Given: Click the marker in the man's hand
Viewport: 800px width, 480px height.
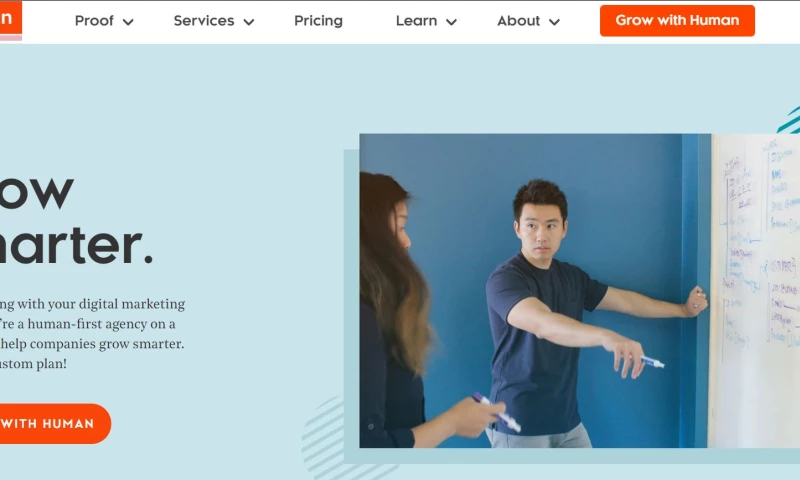Looking at the screenshot, I should pos(651,362).
